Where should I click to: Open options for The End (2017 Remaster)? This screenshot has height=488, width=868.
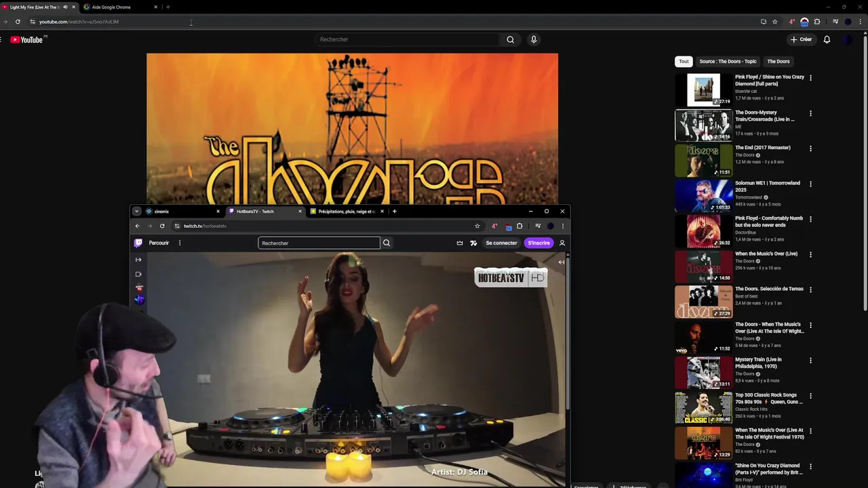tap(810, 148)
